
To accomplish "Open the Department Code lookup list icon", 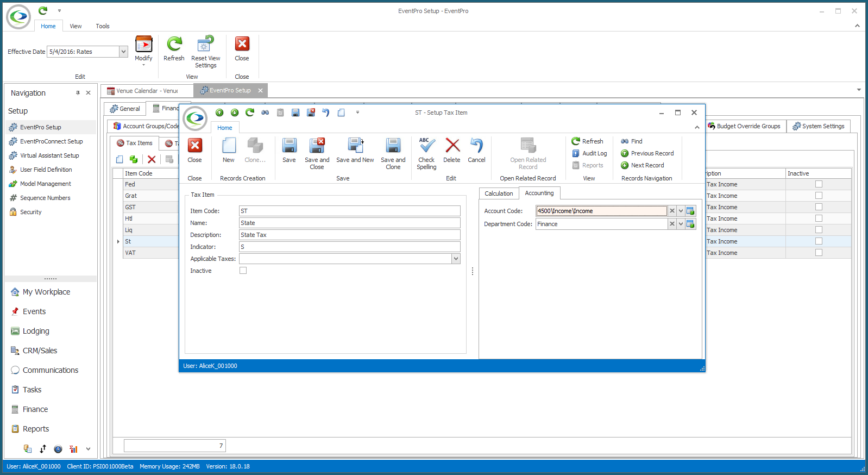I will coord(690,224).
